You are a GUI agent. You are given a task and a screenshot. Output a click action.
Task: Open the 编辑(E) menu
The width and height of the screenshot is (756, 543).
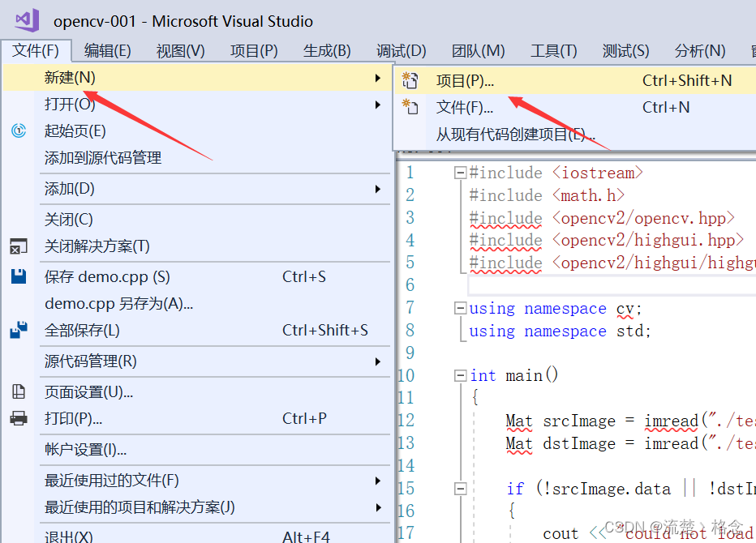click(x=108, y=51)
